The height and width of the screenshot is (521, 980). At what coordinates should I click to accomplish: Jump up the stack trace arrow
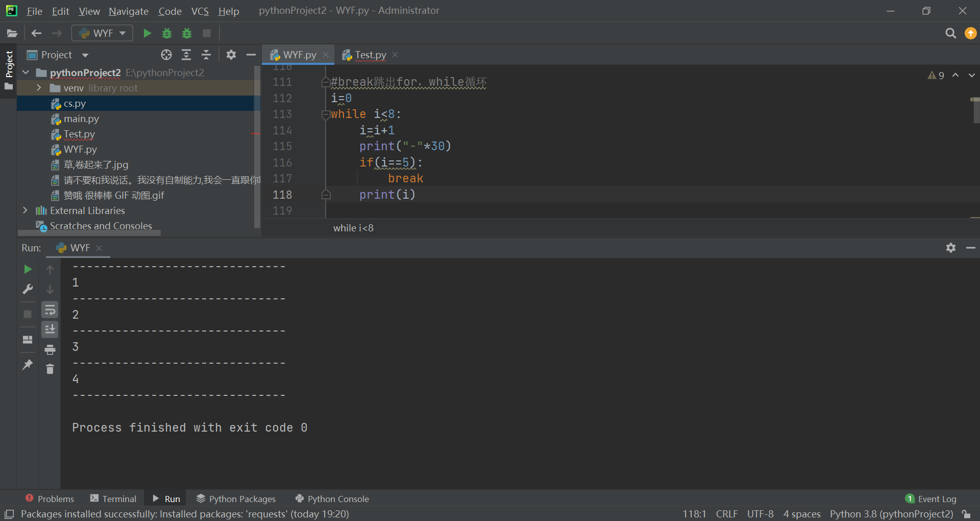point(50,269)
